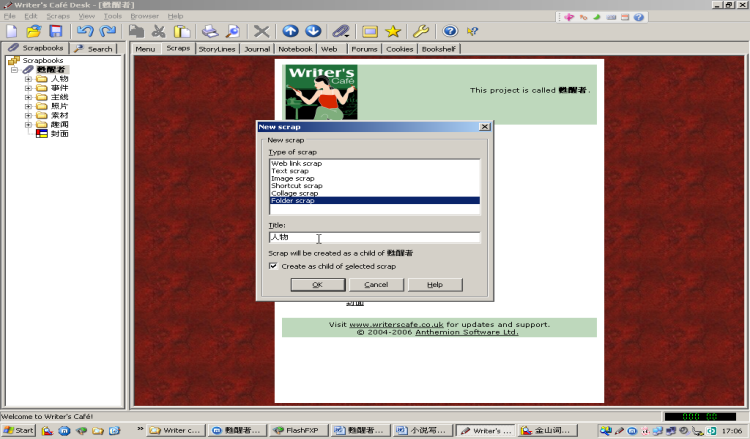Screen dimensions: 750x439
Task: Click OK in New scrap dialog
Action: pyautogui.click(x=318, y=285)
